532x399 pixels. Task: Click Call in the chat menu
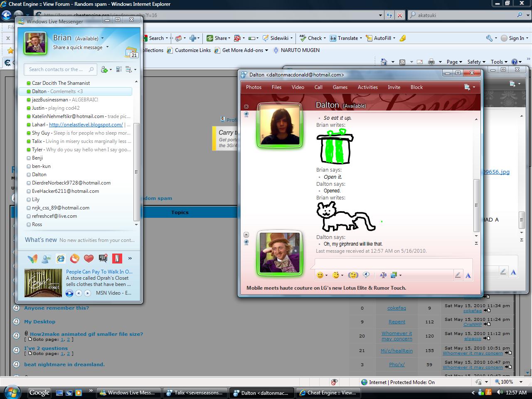tap(318, 87)
